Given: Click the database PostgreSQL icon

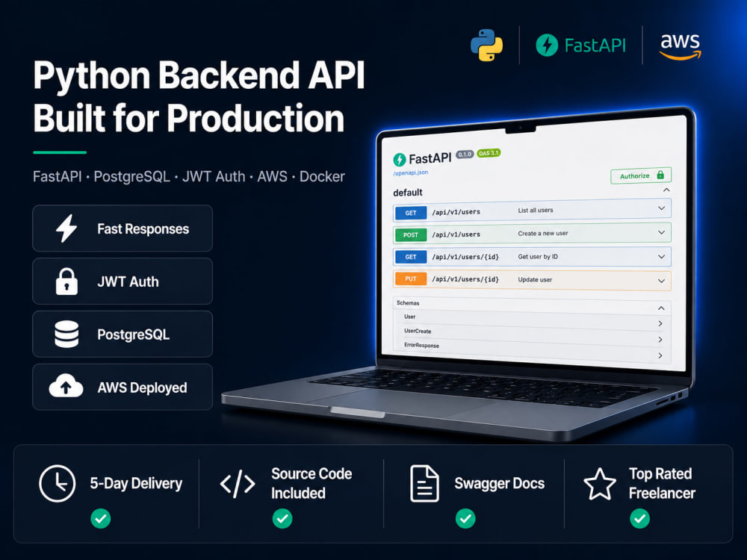Looking at the screenshot, I should tap(66, 334).
